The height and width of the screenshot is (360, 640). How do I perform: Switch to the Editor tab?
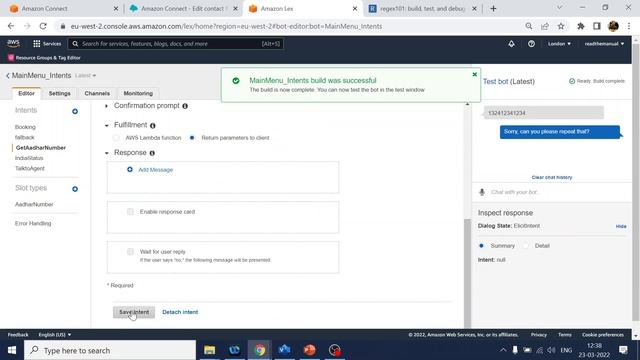(x=27, y=93)
